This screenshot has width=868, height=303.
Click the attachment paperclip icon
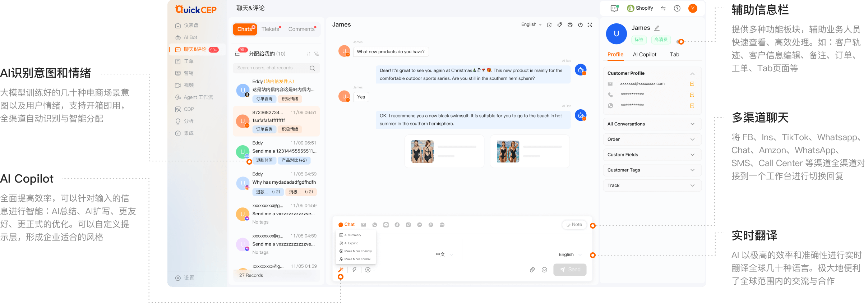[x=532, y=270]
